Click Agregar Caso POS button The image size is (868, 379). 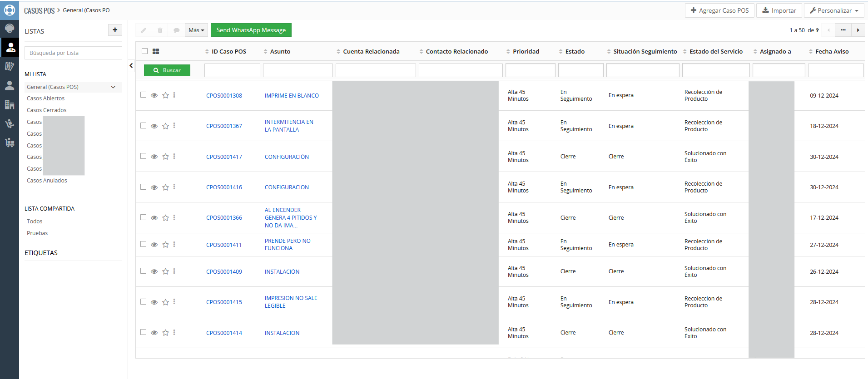[719, 10]
